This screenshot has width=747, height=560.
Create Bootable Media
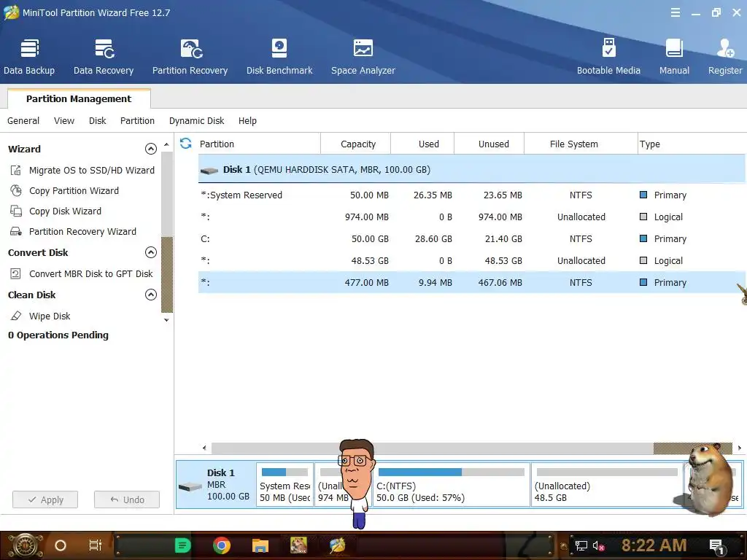pos(608,57)
